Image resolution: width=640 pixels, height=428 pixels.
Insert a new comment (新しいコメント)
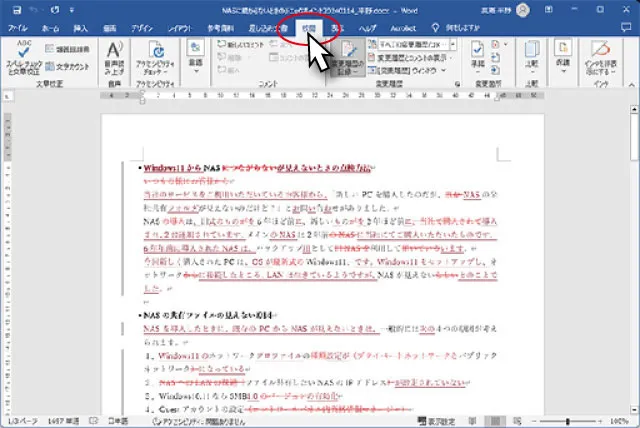(241, 44)
